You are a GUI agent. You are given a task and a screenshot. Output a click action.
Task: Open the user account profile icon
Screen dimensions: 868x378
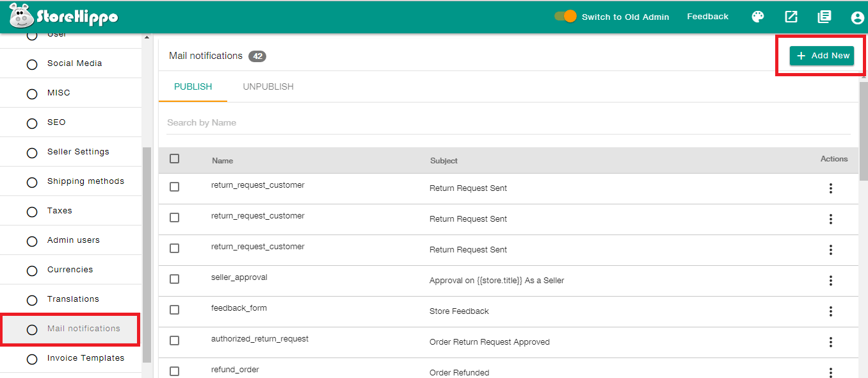click(x=858, y=18)
